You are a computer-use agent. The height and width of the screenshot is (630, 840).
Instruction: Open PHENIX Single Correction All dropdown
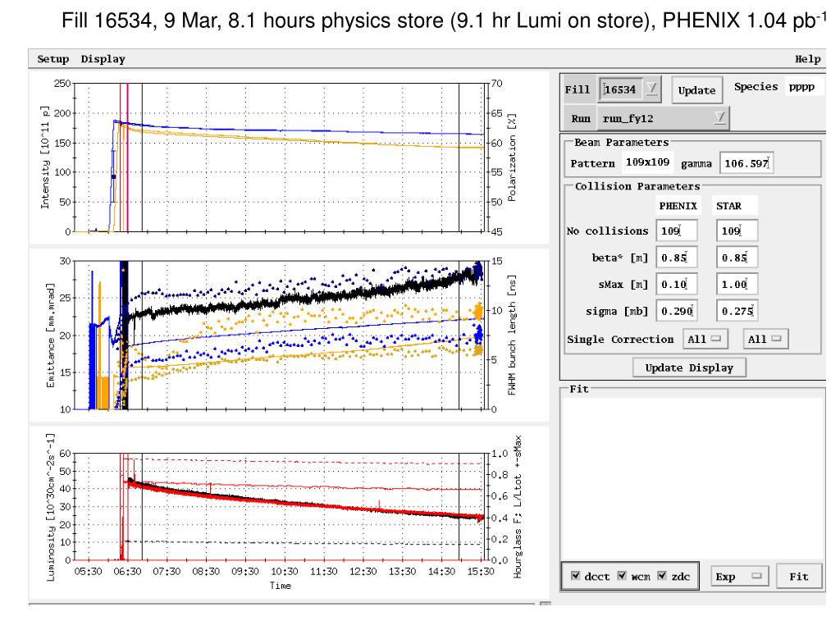(705, 339)
